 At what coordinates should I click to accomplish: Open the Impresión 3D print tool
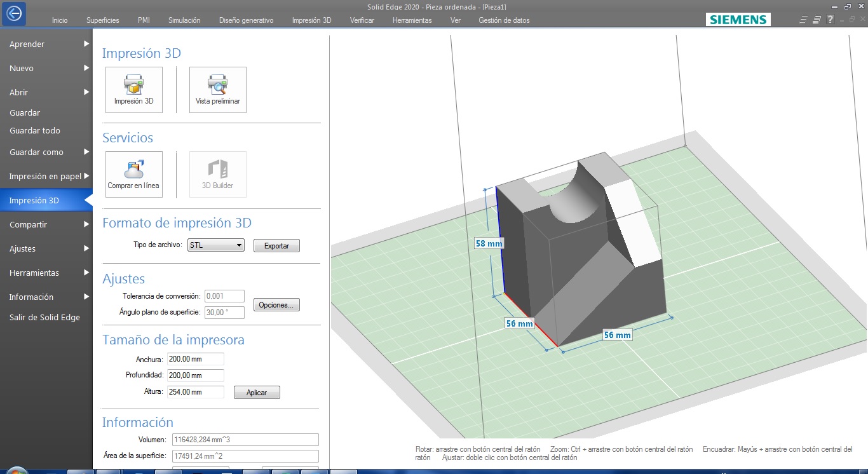(133, 89)
